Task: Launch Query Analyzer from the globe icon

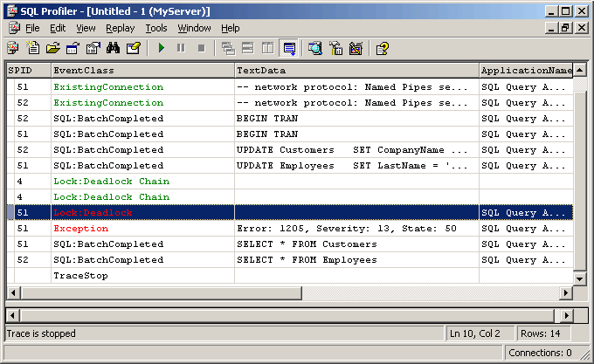Action: 315,48
